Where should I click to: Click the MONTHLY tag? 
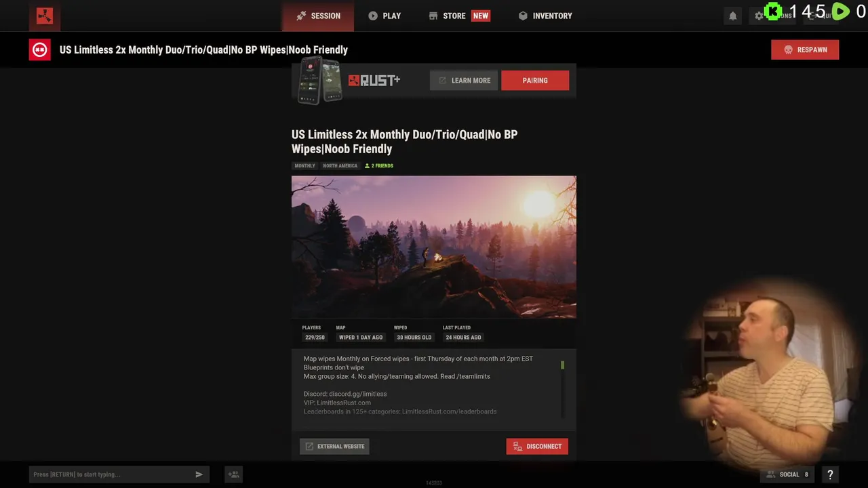coord(304,166)
